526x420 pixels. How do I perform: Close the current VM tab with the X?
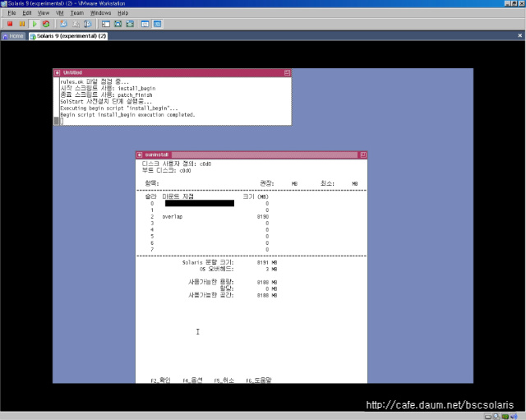520,35
